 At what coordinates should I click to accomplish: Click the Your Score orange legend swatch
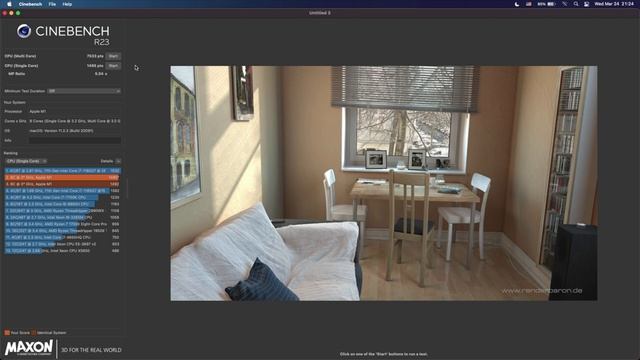(7, 333)
